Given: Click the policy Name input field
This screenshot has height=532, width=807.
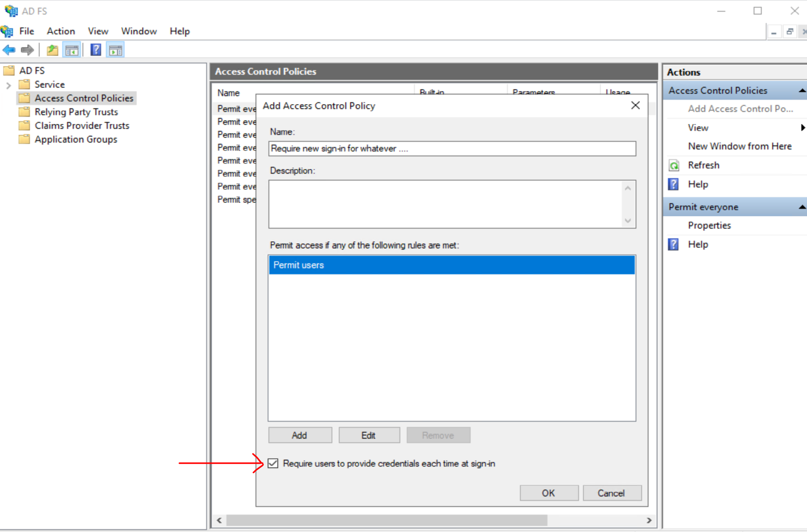Looking at the screenshot, I should [x=452, y=149].
